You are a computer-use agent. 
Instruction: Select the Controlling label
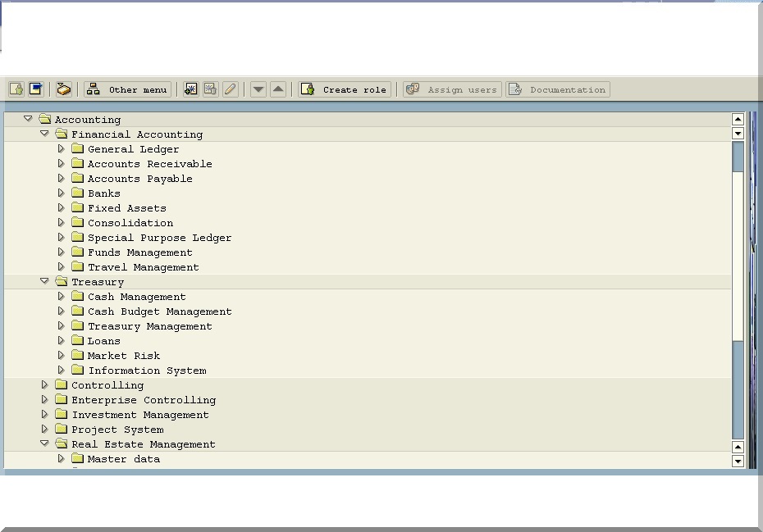tap(107, 385)
